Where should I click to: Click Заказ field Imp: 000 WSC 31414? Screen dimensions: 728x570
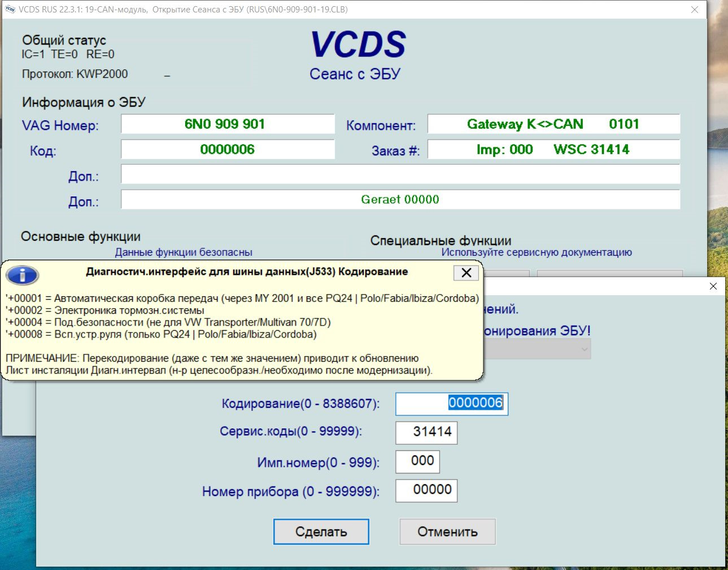[x=553, y=150]
